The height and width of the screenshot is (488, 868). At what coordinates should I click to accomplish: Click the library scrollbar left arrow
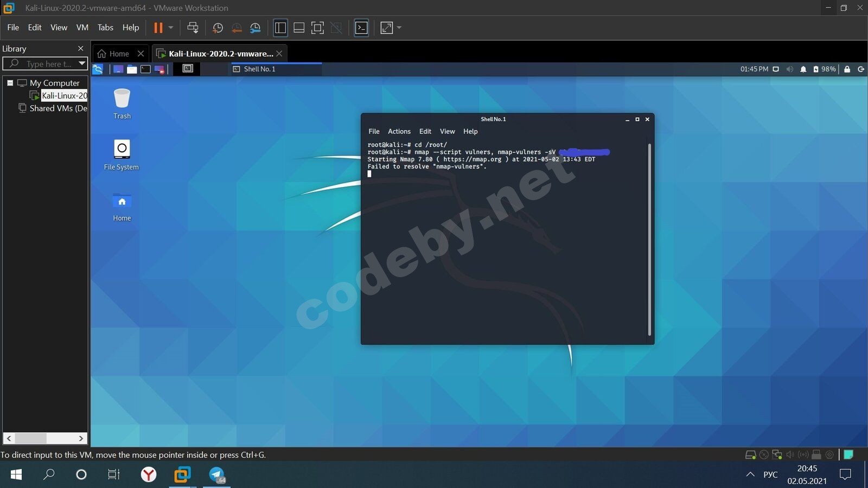[x=9, y=438]
